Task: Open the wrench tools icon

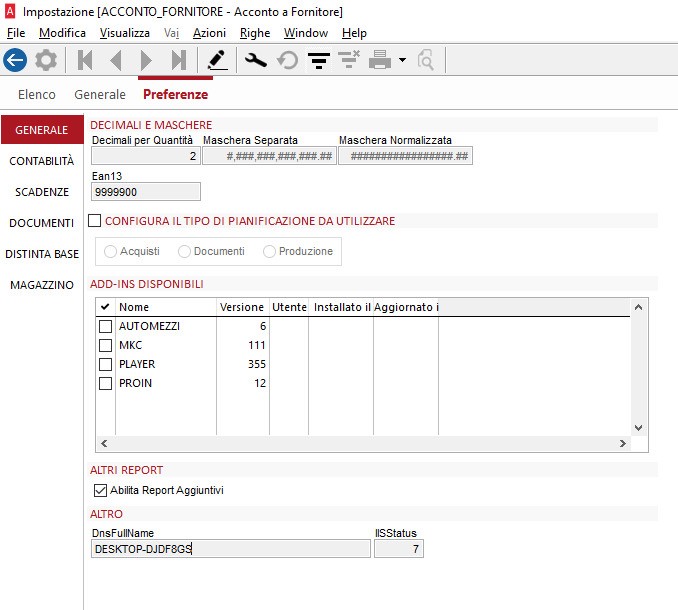Action: click(256, 60)
